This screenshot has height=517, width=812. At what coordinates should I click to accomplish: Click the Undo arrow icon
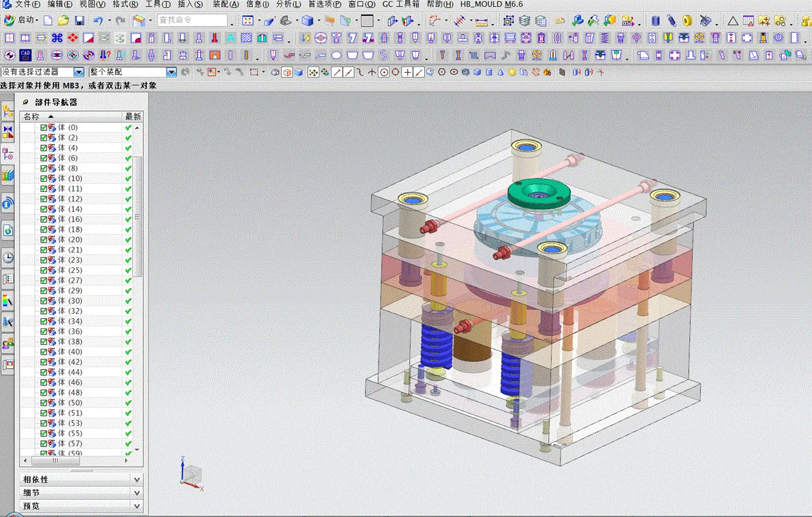coord(98,21)
